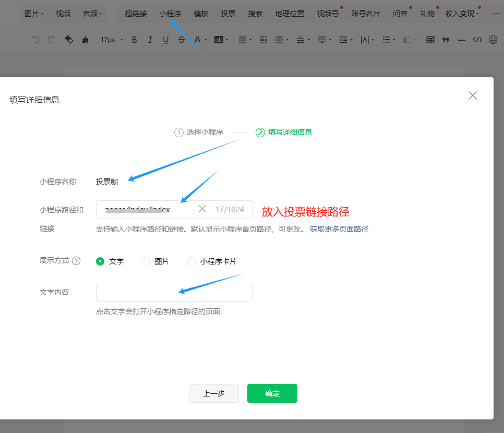Open alignment options dropdown arrow

tap(250, 40)
